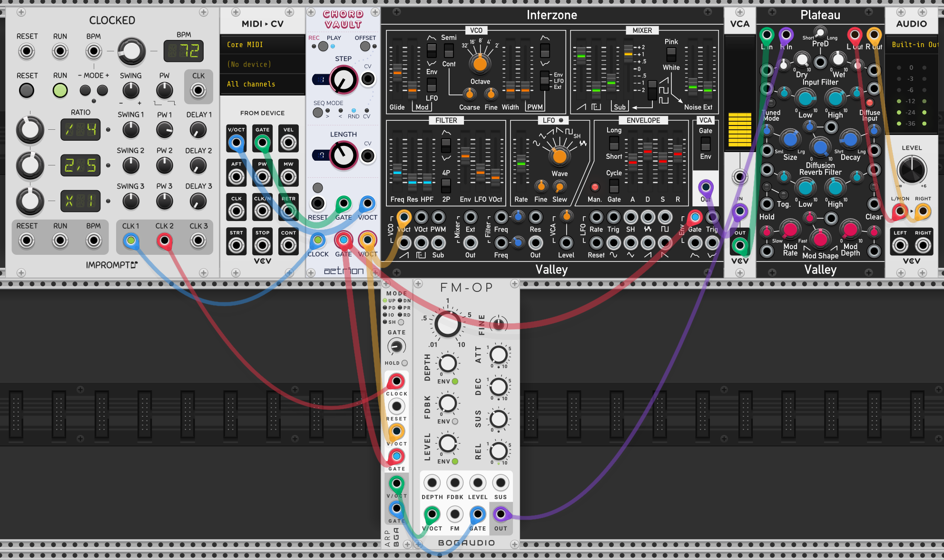Click the Audio LEVEL knob
This screenshot has height=560, width=944.
click(x=912, y=170)
